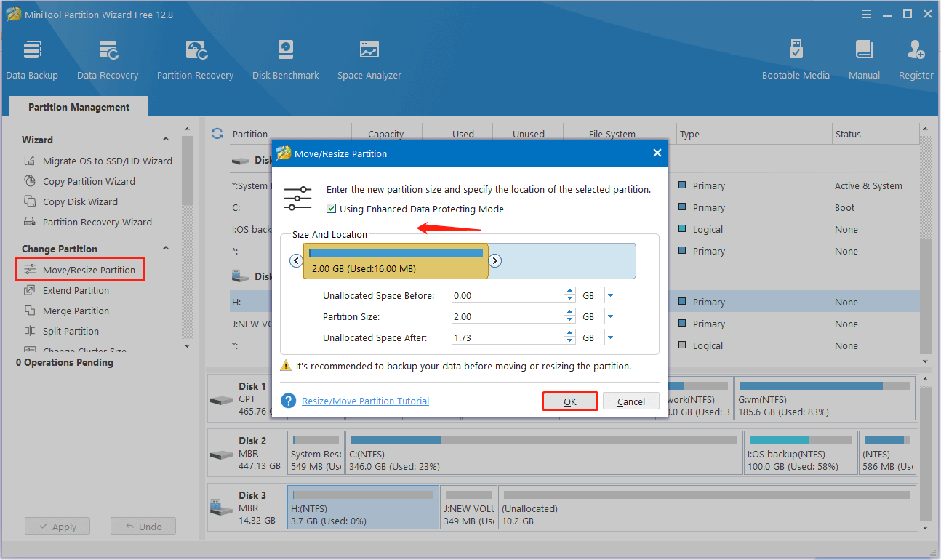Open the Data Backup tool

(32, 60)
